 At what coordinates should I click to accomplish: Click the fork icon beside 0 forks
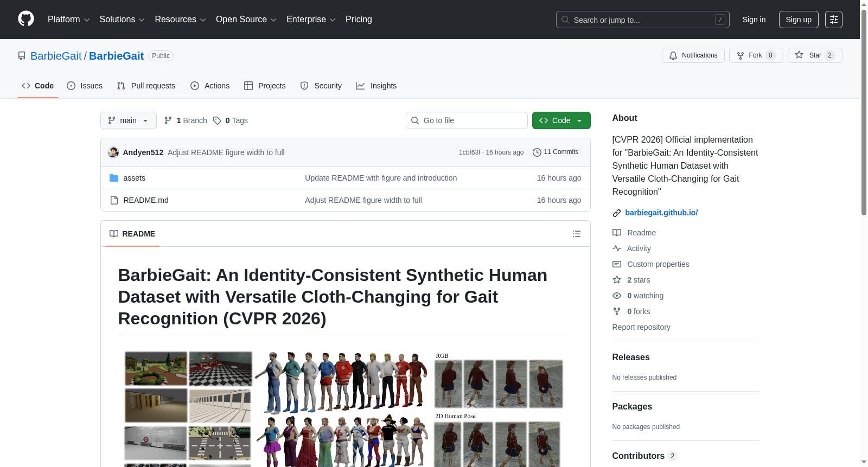[617, 311]
